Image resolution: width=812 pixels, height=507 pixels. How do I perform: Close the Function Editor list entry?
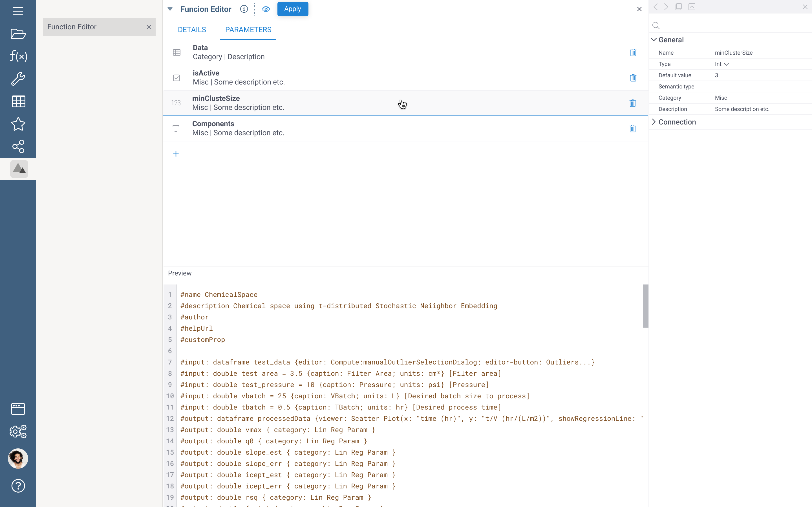149,27
